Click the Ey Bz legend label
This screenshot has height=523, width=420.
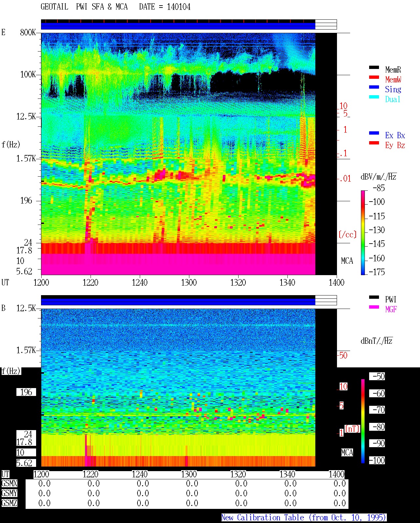coord(395,145)
